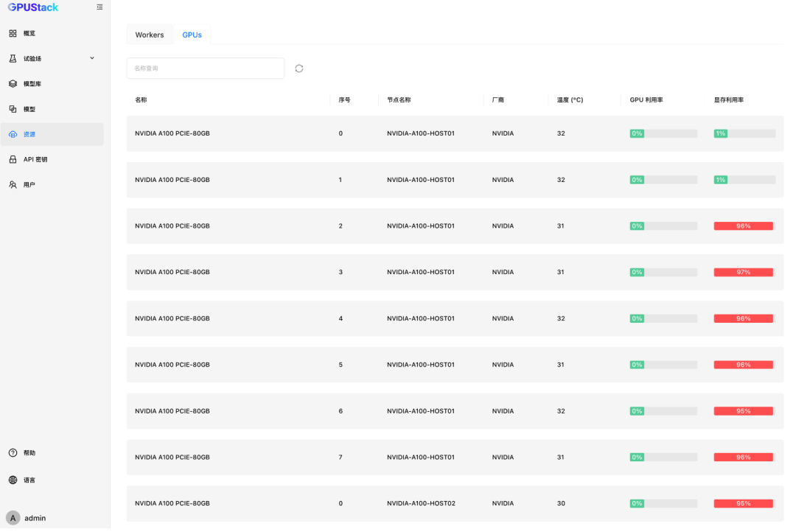Click the 语言 globe icon
Viewport: 796px width, 532px height.
pyautogui.click(x=13, y=480)
